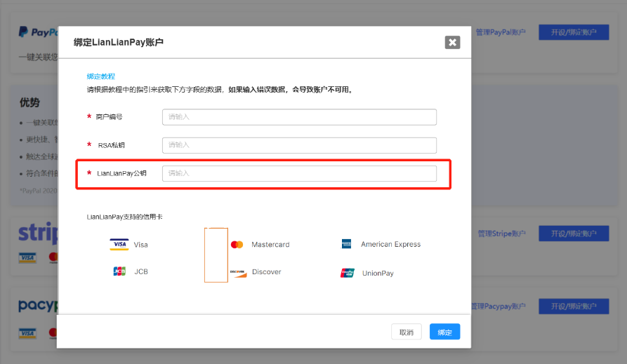
Task: Click the Stripe logo in the background
Action: (x=37, y=233)
